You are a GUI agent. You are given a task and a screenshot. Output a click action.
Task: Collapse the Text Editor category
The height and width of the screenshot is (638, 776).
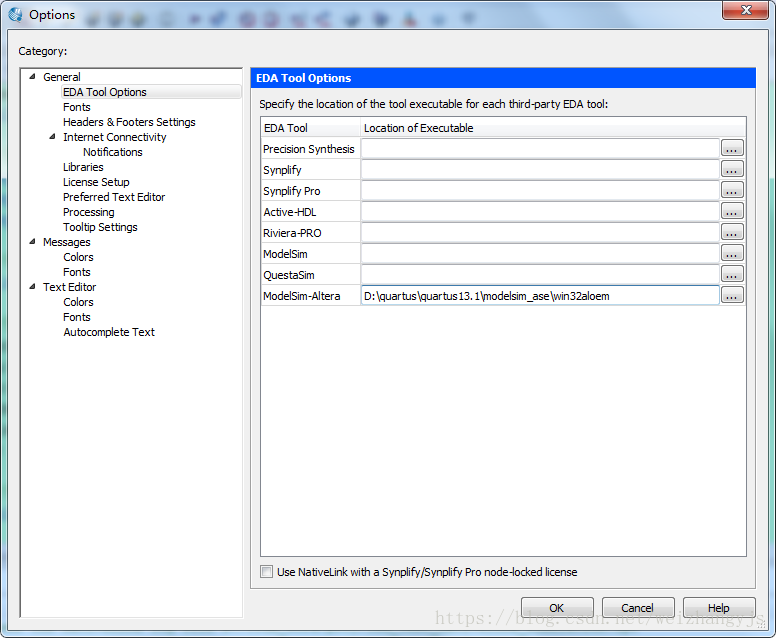click(33, 286)
